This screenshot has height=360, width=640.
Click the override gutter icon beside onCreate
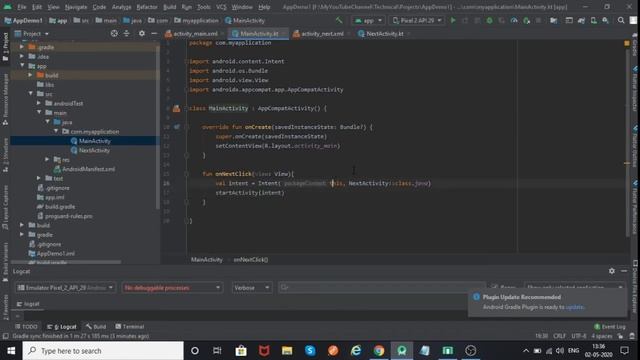[177, 127]
